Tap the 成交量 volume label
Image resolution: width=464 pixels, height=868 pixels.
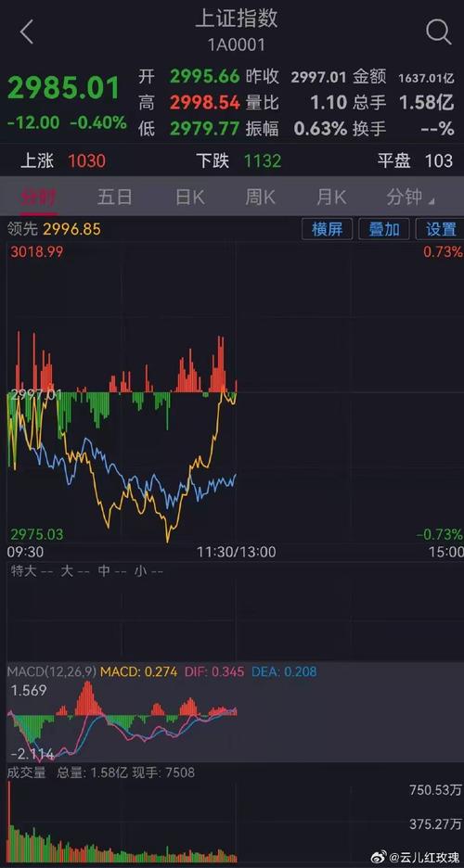click(x=26, y=772)
